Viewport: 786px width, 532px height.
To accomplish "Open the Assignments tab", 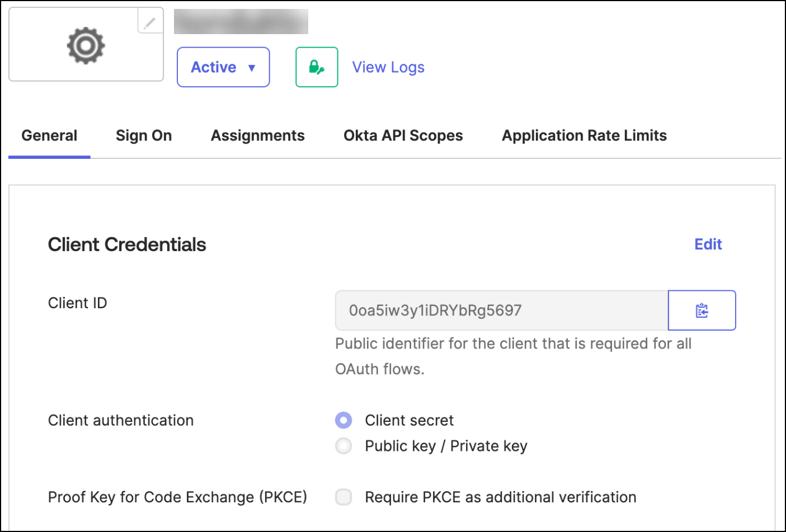I will (x=257, y=136).
